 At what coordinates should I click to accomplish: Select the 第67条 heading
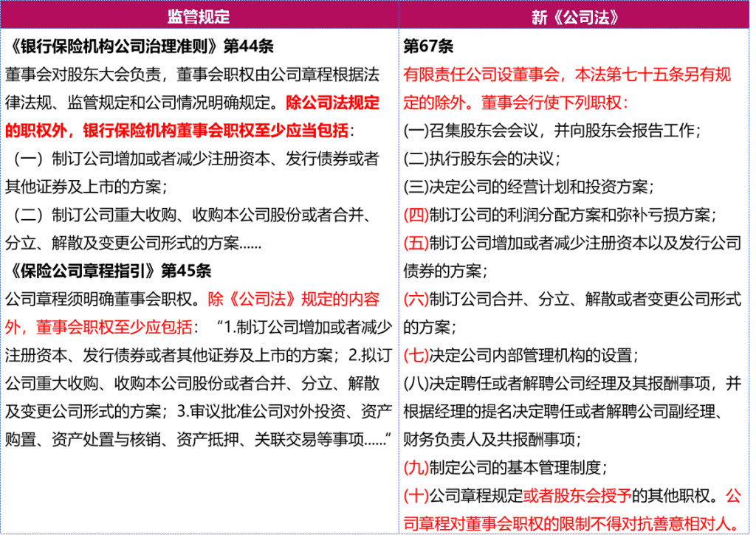tap(428, 46)
